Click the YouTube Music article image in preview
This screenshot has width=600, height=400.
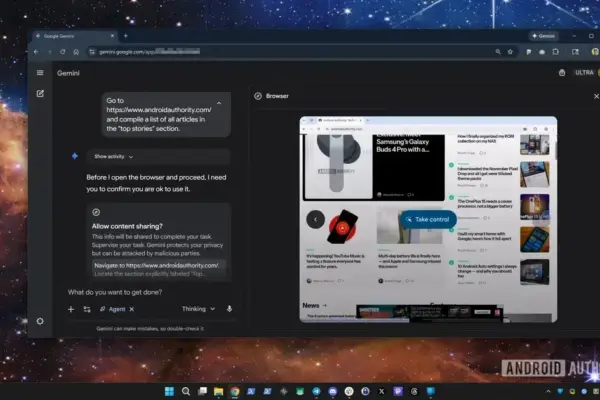[342, 227]
